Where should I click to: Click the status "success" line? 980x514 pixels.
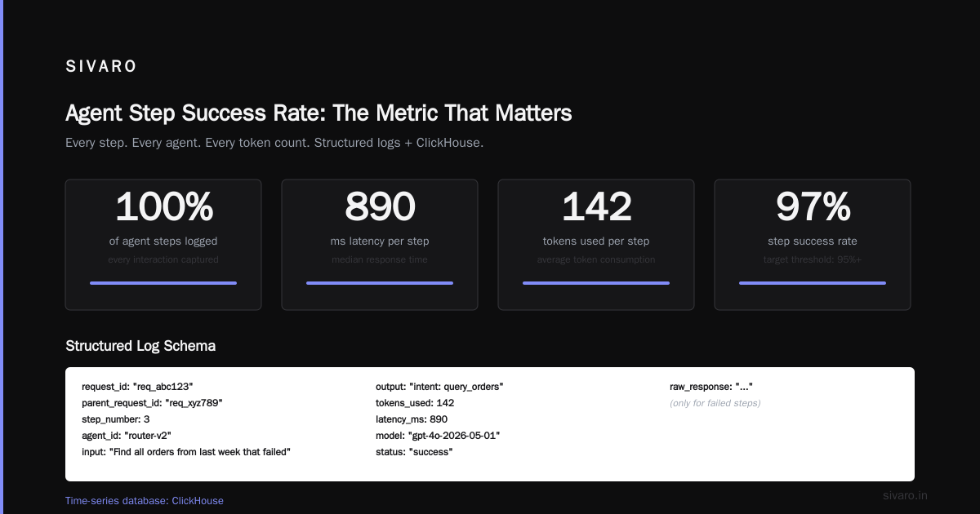coord(414,452)
